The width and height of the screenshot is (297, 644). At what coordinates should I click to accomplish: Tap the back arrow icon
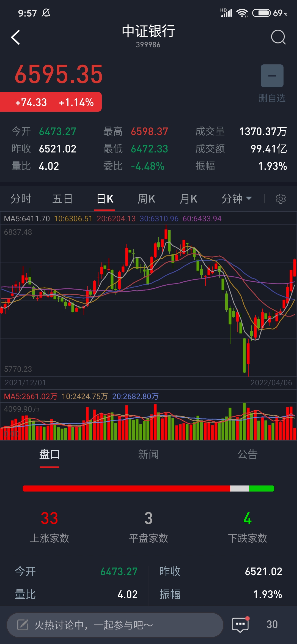[16, 37]
